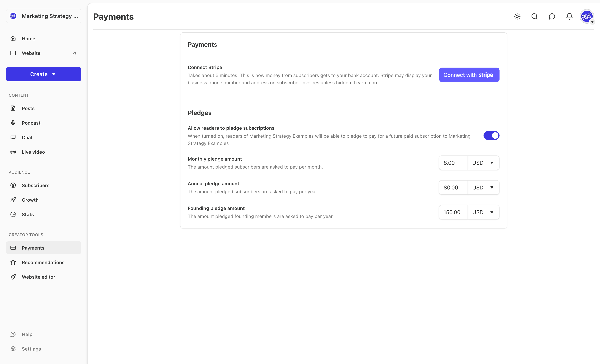The height and width of the screenshot is (364, 600).
Task: Click the Payments card icon in sidebar
Action: tap(13, 248)
